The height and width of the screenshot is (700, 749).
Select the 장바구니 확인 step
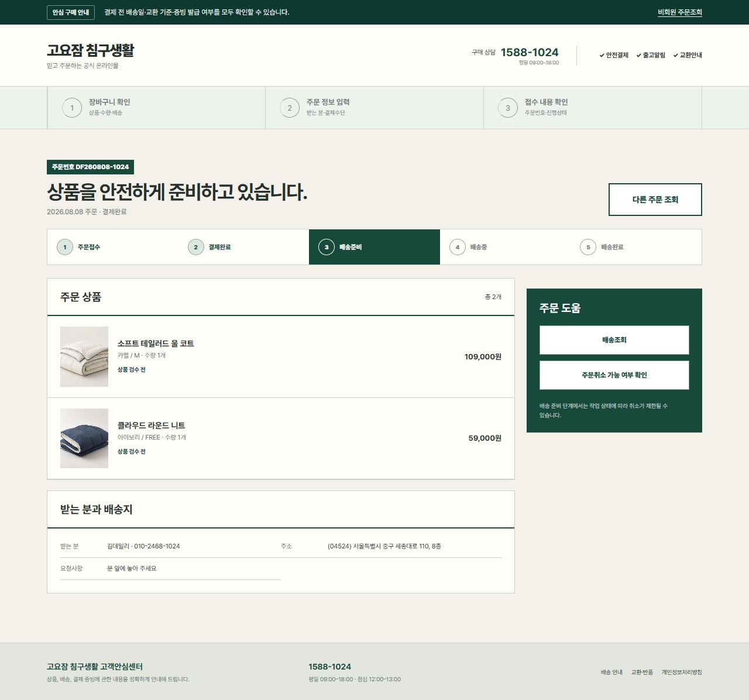coord(156,108)
